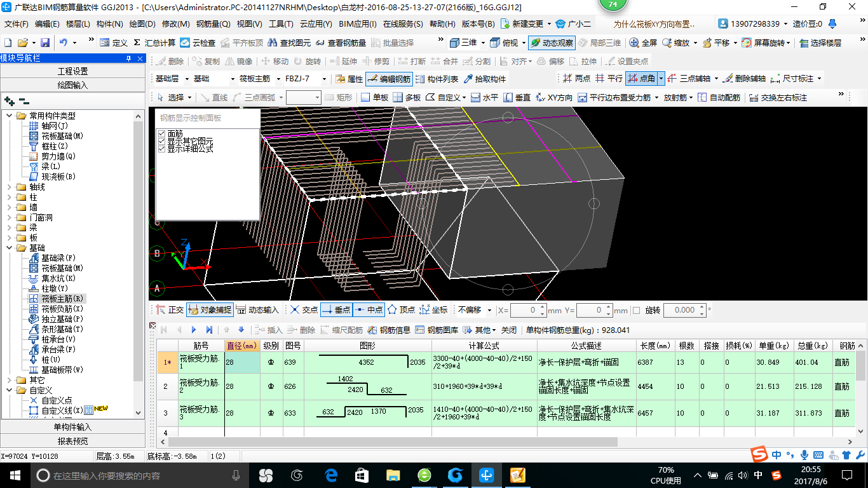Open 在线服务(S) menu
868x488 pixels.
point(403,24)
